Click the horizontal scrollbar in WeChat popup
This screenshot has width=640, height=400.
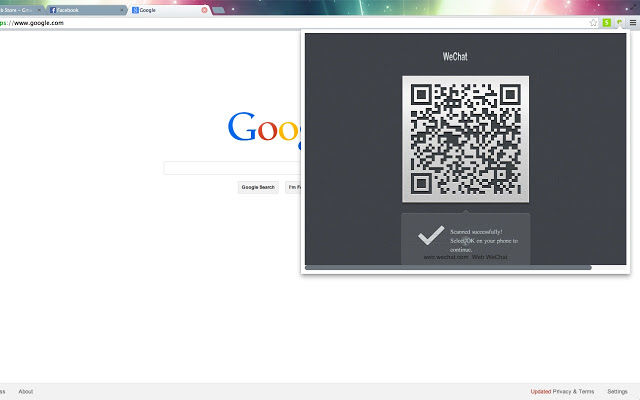448,268
